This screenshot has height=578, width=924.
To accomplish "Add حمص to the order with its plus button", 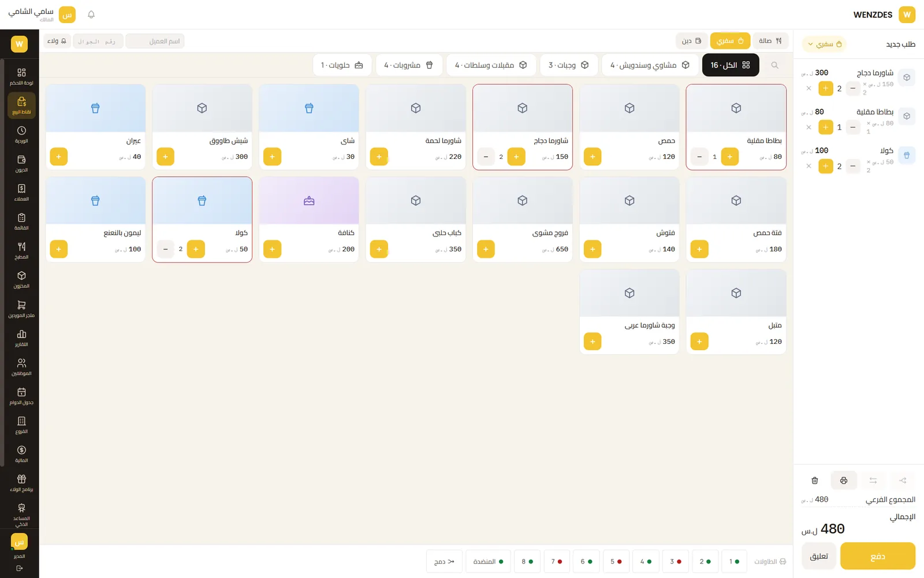I will (593, 157).
